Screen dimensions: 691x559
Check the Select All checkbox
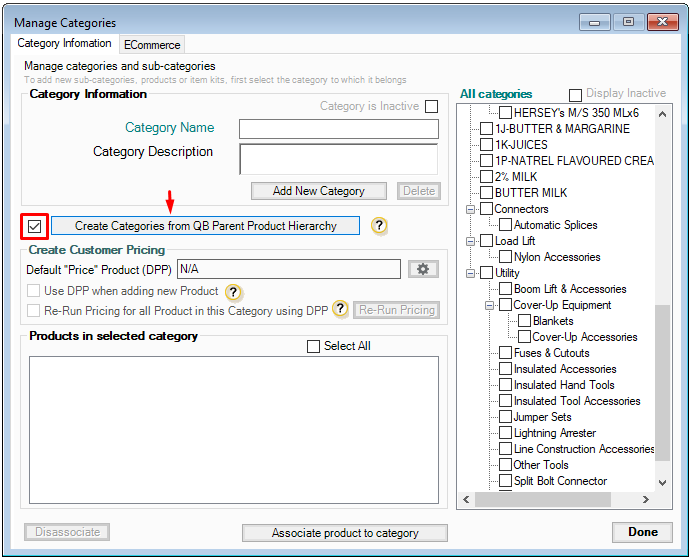click(314, 346)
